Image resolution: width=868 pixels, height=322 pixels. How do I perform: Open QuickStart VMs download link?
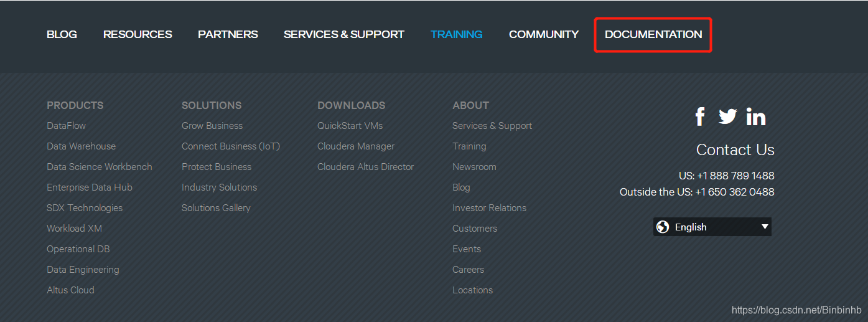coord(350,125)
